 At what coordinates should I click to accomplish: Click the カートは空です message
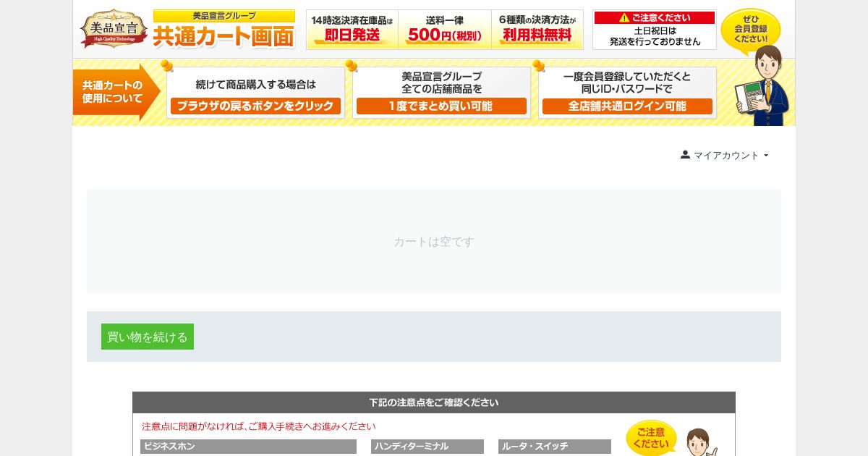pyautogui.click(x=434, y=242)
